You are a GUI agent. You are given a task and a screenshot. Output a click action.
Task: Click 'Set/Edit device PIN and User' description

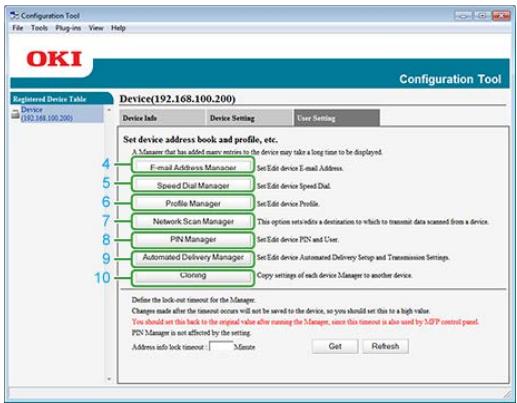click(297, 240)
